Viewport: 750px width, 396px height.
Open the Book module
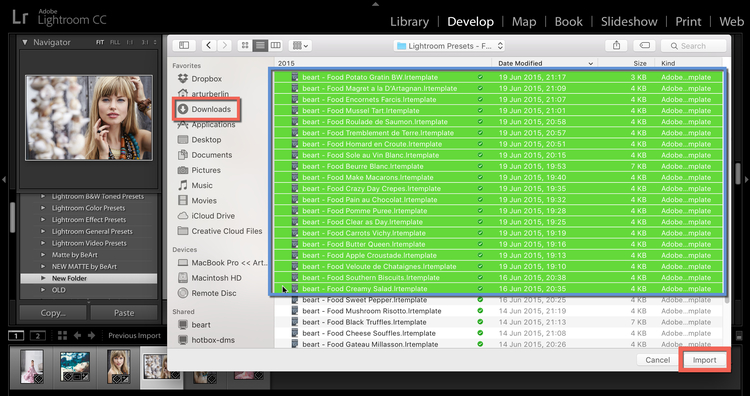[568, 22]
